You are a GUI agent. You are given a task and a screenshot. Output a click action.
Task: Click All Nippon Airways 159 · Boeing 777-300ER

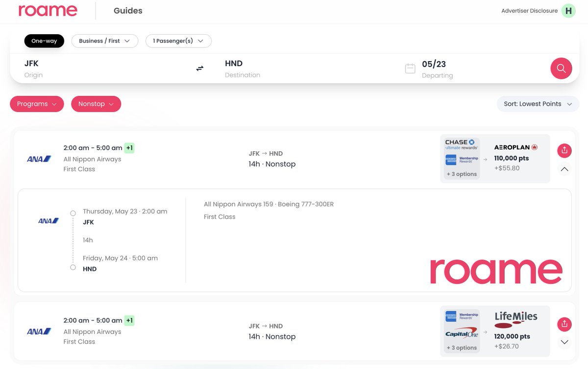[x=269, y=204]
